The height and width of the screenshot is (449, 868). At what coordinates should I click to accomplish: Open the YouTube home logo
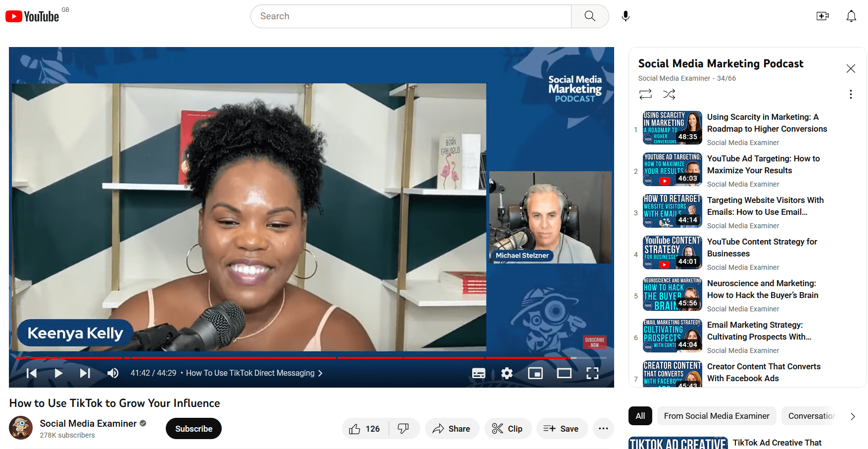click(x=32, y=16)
